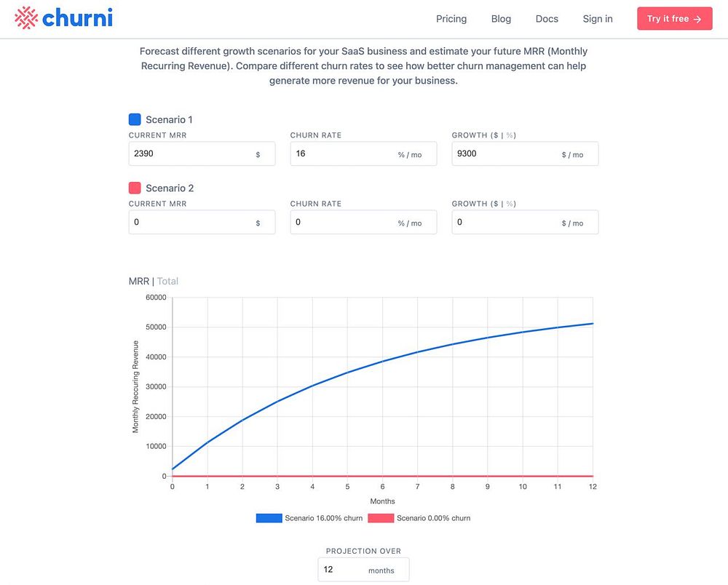Screen dimensions: 728x585
Task: Switch Scenario 1 growth to dollar mode
Action: pos(496,135)
